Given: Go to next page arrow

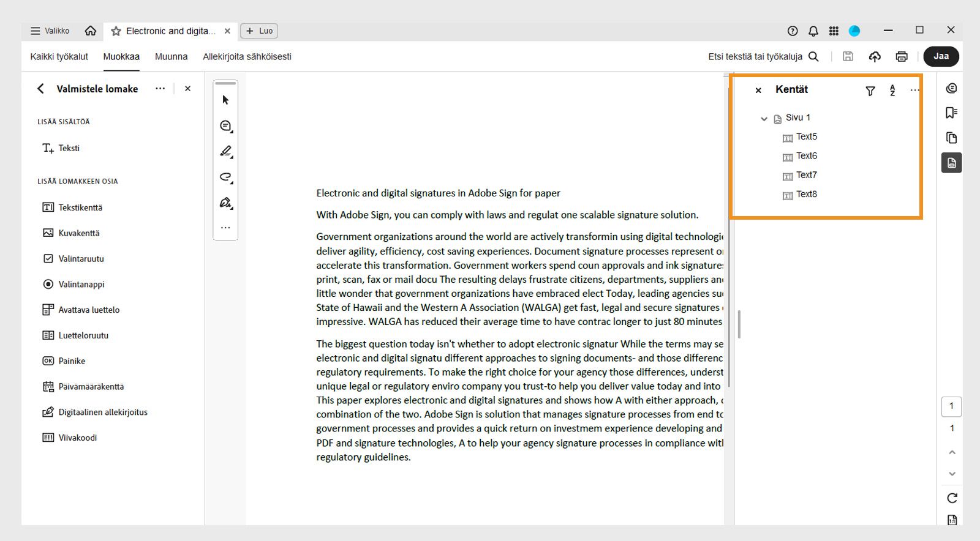Looking at the screenshot, I should (952, 474).
